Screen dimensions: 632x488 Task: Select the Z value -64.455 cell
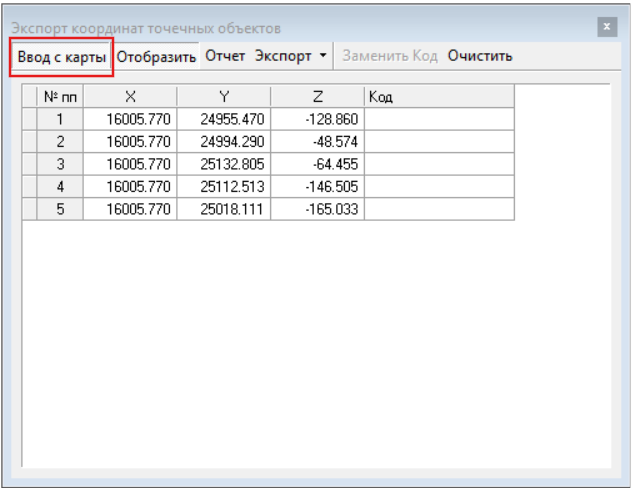pyautogui.click(x=317, y=164)
